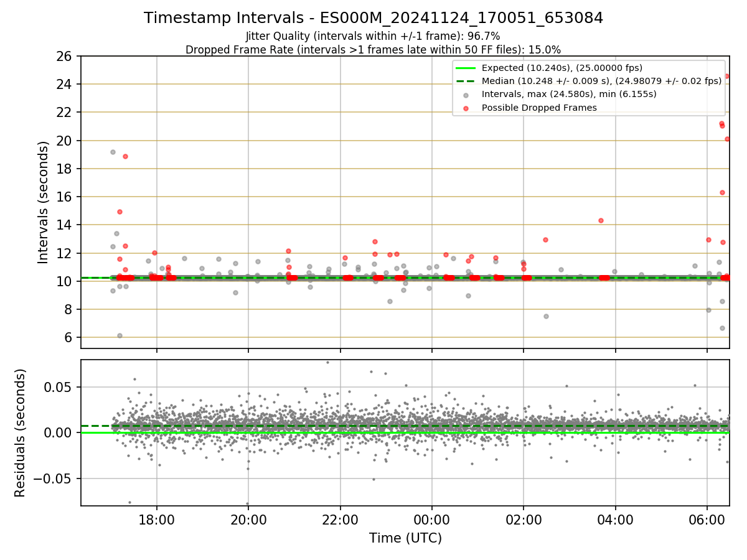Click the red dropped-frame point near 13 seconds after 02:00
The width and height of the screenshot is (747, 560).
tap(545, 240)
